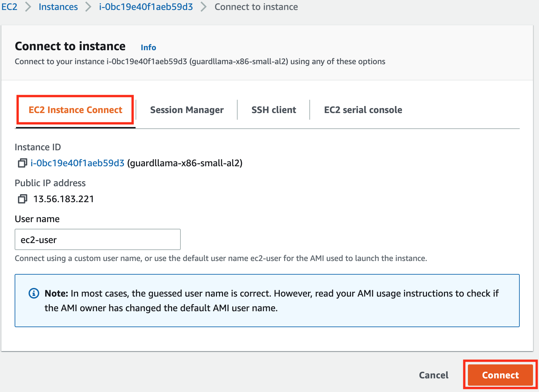Click the public IP value 13.56.183.221
Screen dimensions: 539x392
tap(63, 199)
